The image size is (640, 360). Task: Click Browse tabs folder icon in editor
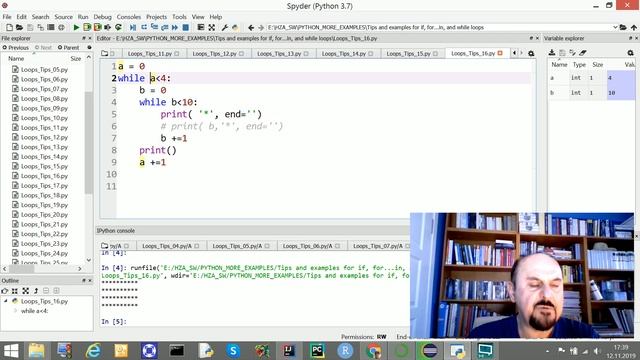(x=104, y=53)
